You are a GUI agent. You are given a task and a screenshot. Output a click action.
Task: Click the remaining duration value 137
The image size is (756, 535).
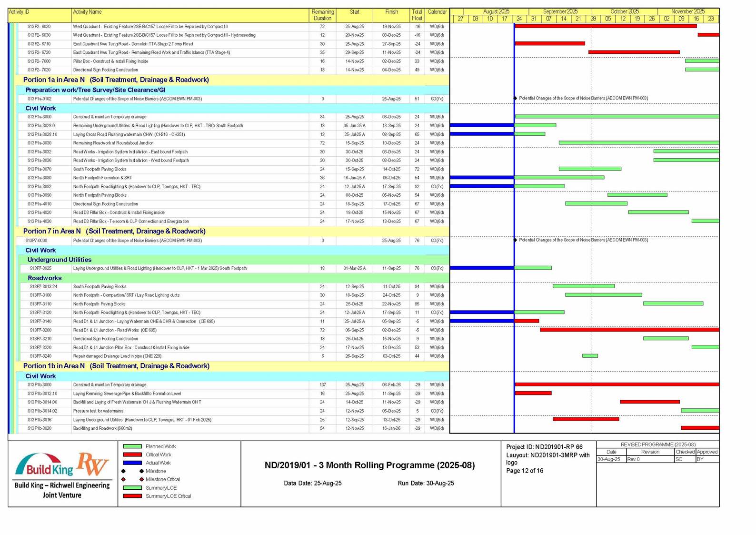[x=322, y=385]
